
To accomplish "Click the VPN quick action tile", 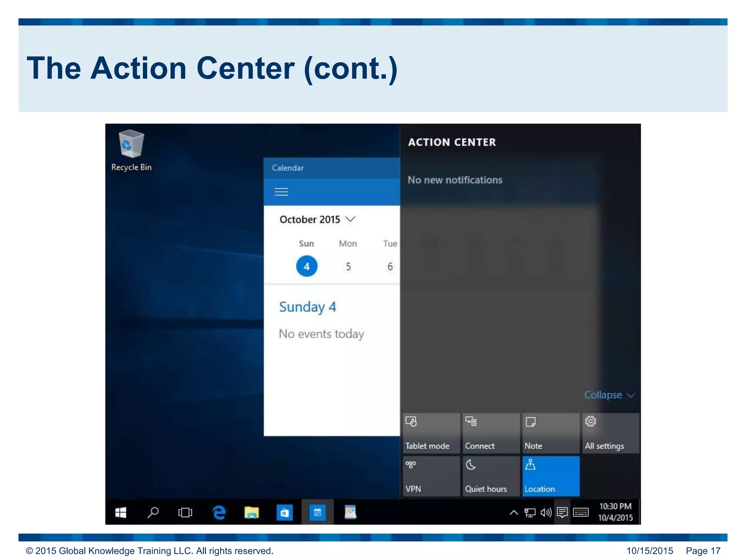I will (431, 476).
